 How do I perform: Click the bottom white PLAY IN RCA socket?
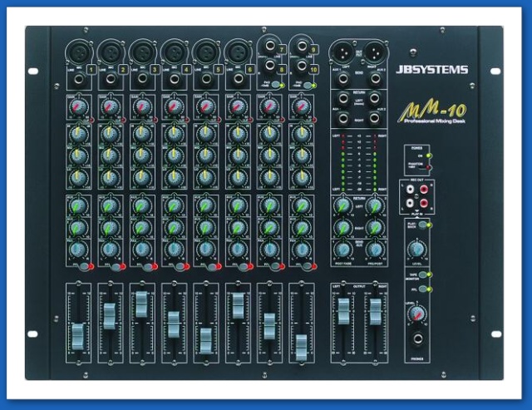click(x=410, y=203)
